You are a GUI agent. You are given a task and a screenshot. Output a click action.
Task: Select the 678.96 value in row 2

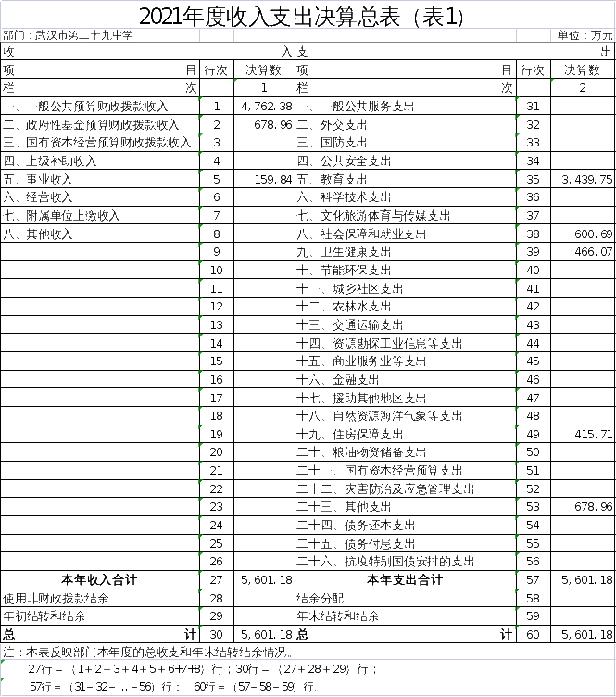[264, 124]
